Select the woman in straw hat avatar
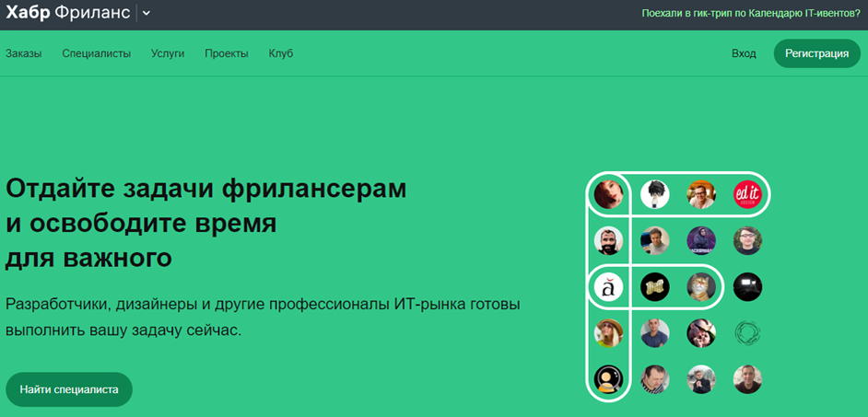868x417 pixels. click(608, 333)
